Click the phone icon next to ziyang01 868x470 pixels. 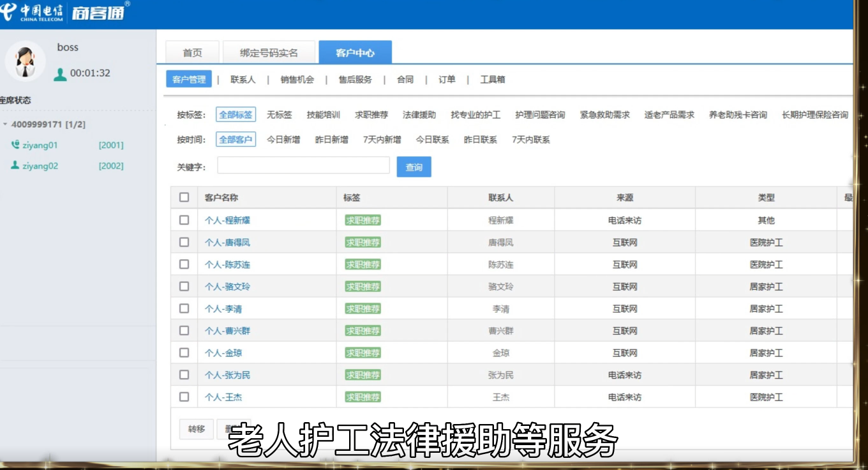pyautogui.click(x=15, y=145)
